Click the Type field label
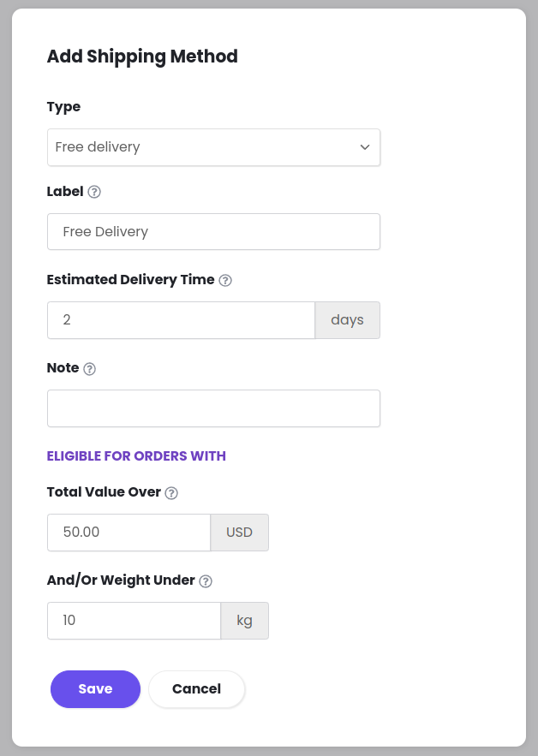 (63, 107)
